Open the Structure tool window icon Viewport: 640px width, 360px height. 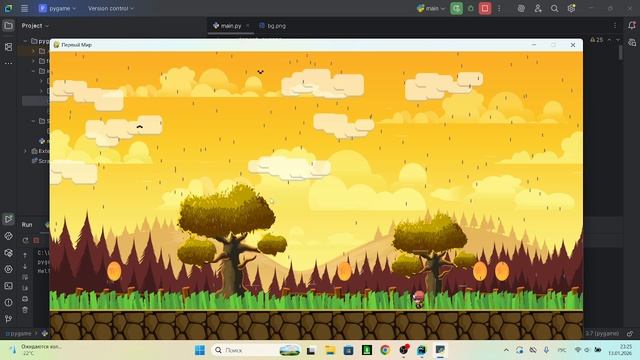click(x=8, y=47)
